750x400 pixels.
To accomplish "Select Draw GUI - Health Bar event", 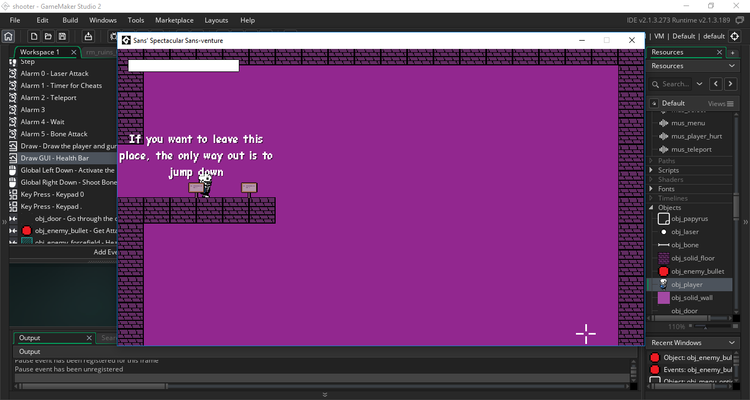I will point(62,158).
